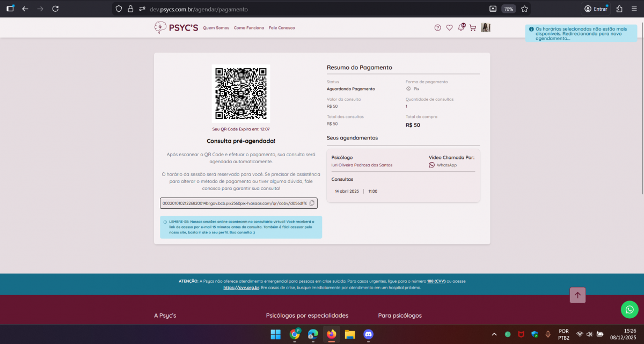644x344 pixels.
Task: Click the scroll-to-top arrow button
Action: point(577,295)
